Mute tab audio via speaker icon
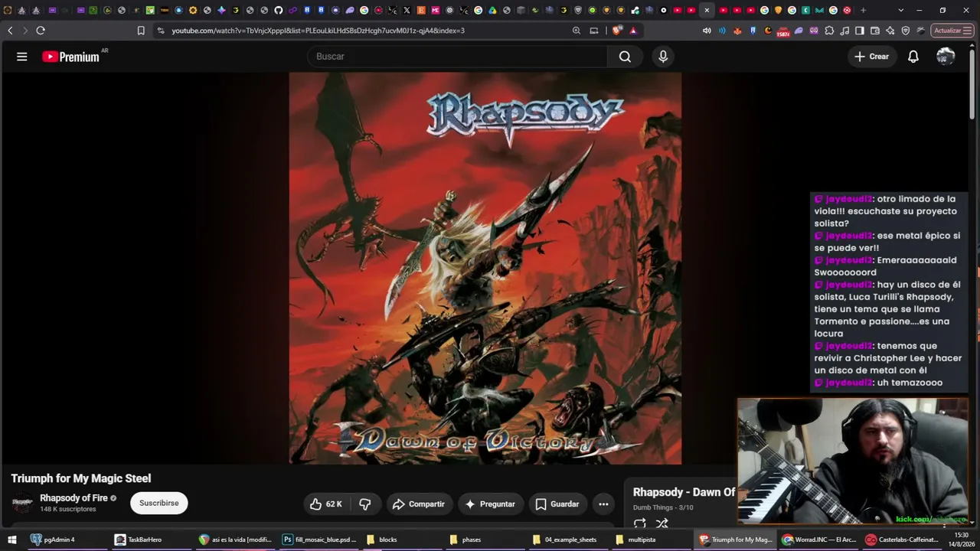Viewport: 980px width, 551px height. coord(707,31)
